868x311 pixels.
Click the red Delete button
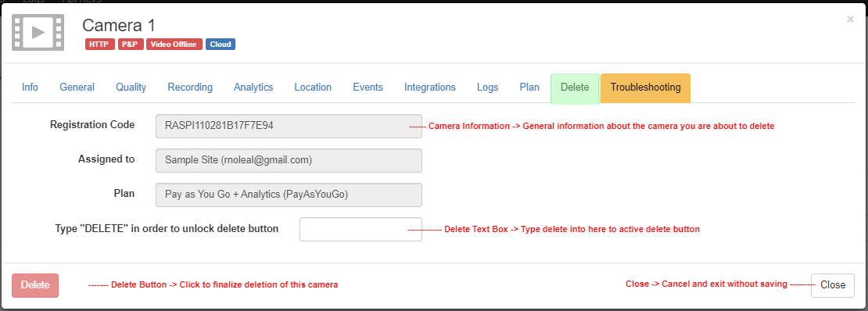coord(35,285)
